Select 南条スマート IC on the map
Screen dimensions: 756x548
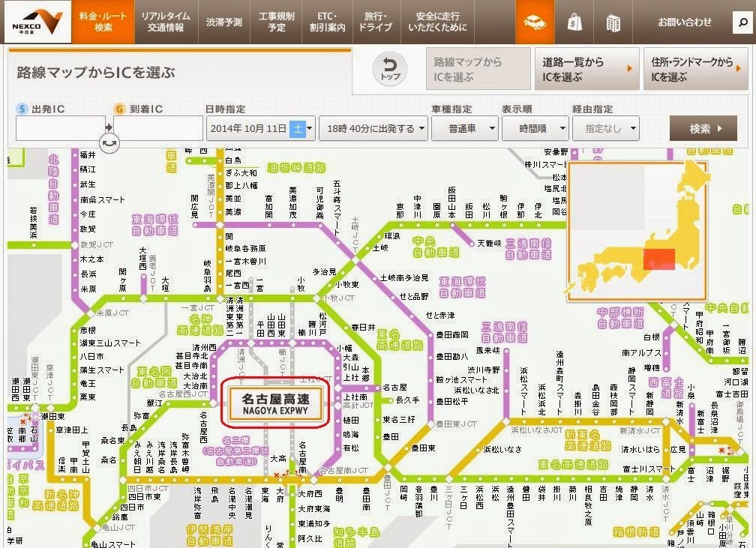coord(102,199)
